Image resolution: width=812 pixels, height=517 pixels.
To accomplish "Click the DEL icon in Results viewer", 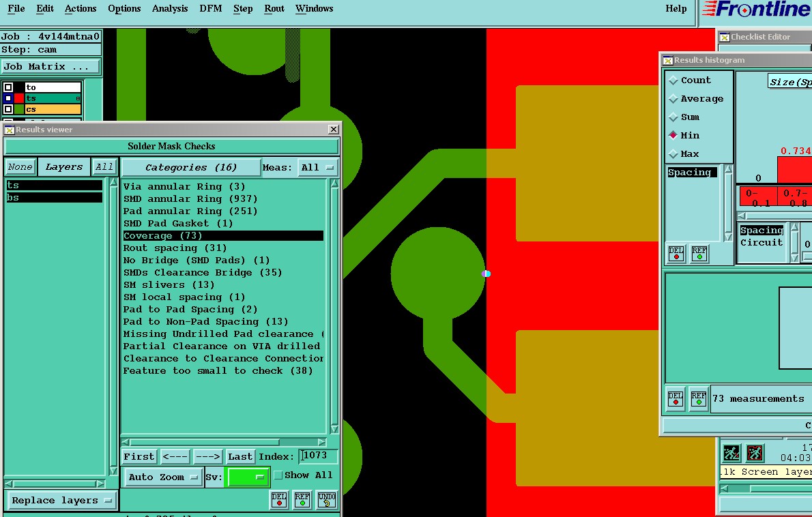I will pyautogui.click(x=279, y=499).
